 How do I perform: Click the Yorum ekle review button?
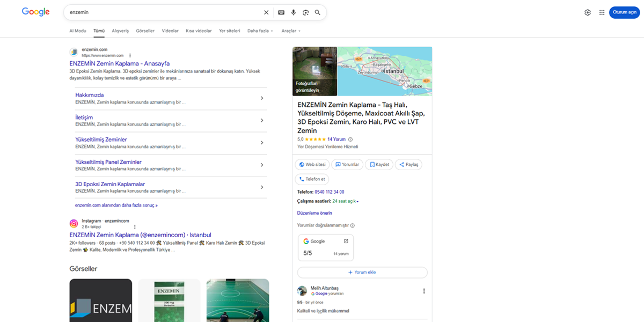coord(362,272)
